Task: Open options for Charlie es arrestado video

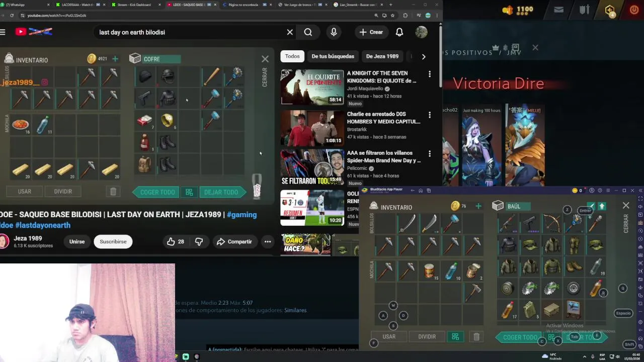Action: pyautogui.click(x=429, y=115)
